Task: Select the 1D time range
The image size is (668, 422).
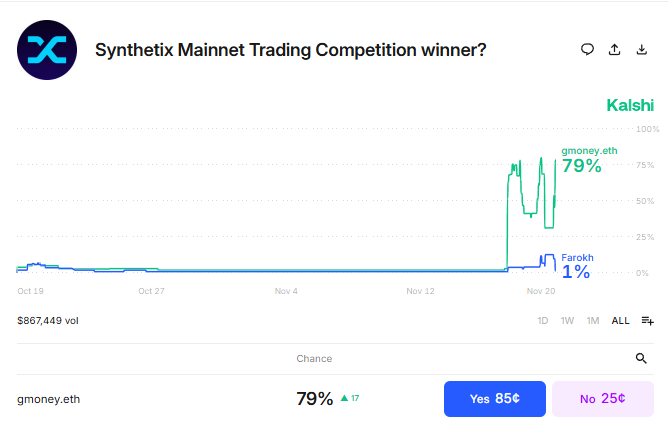Action: tap(543, 321)
